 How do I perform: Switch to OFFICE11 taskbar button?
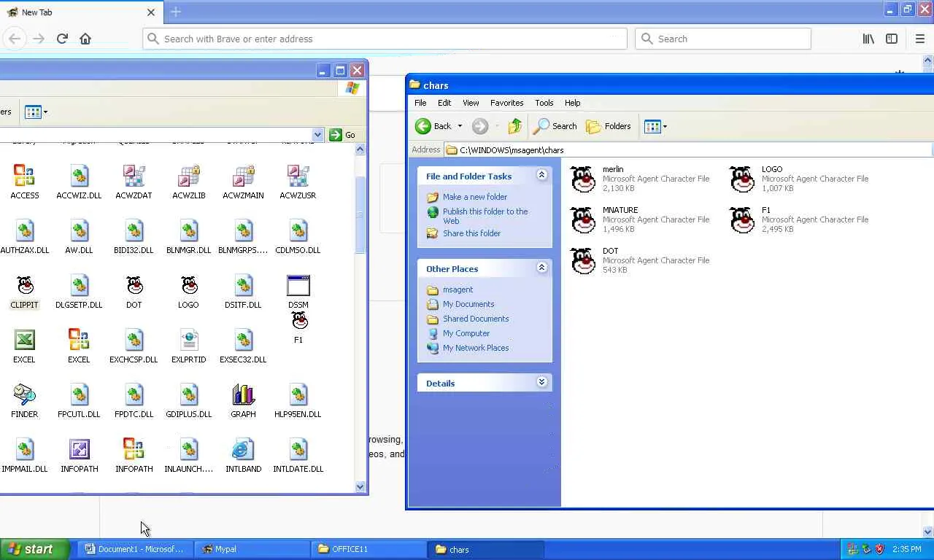click(369, 549)
